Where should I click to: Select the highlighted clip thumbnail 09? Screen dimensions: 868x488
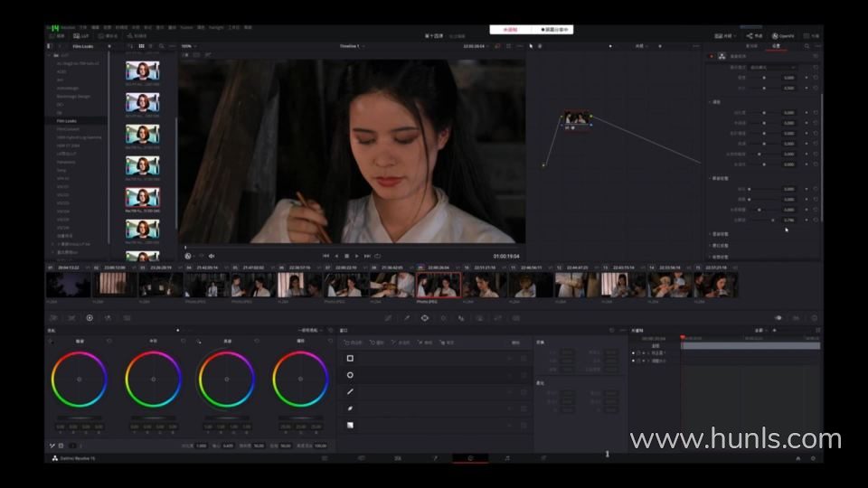[439, 285]
